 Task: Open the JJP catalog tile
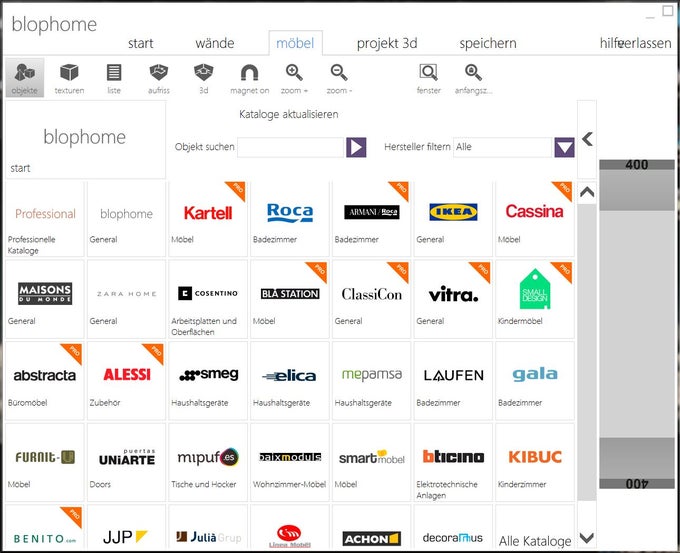126,528
